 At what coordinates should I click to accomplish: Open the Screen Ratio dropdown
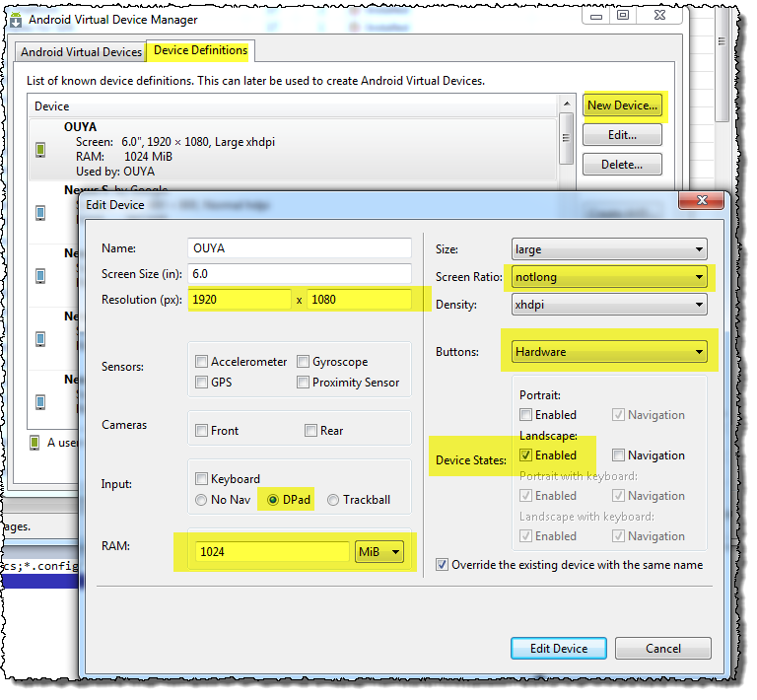coord(609,277)
